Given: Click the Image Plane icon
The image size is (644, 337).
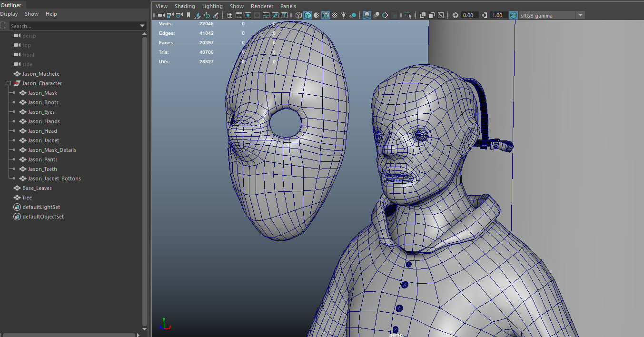Looking at the screenshot, I should tap(198, 15).
